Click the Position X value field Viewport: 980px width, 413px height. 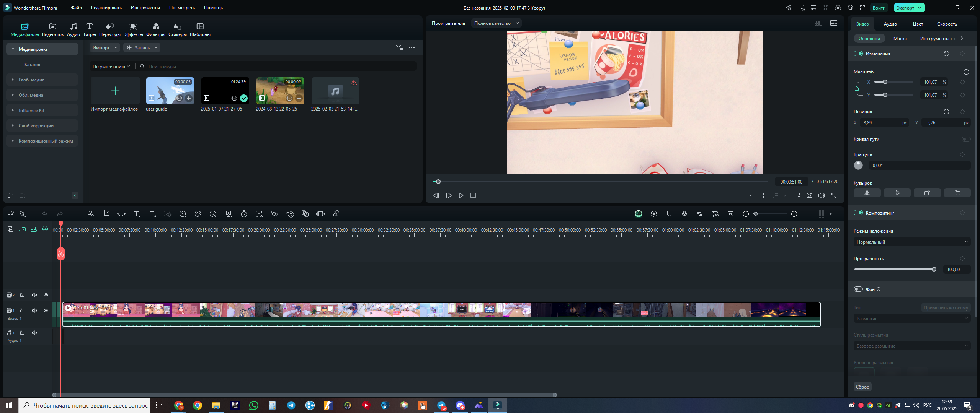(x=884, y=123)
